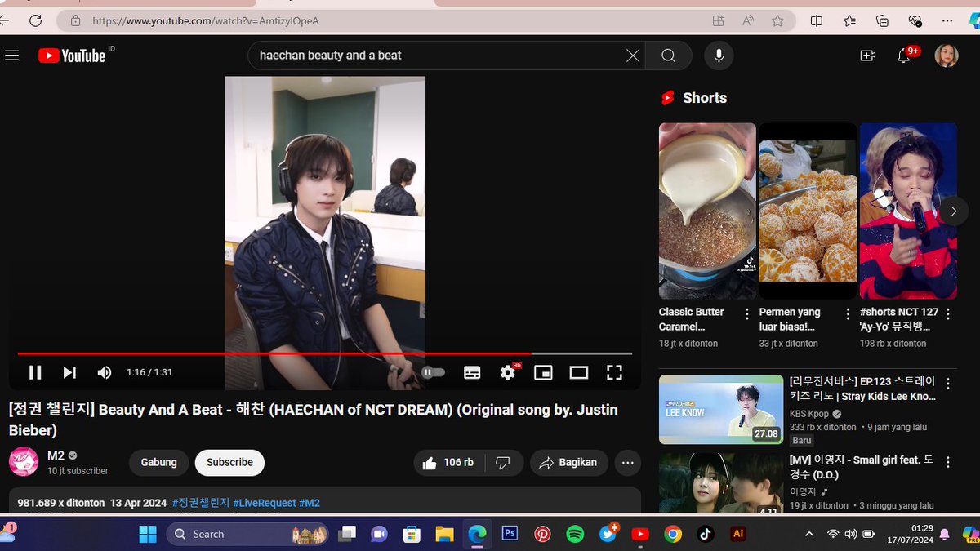Open the Classic Butter Caramel short

click(707, 211)
